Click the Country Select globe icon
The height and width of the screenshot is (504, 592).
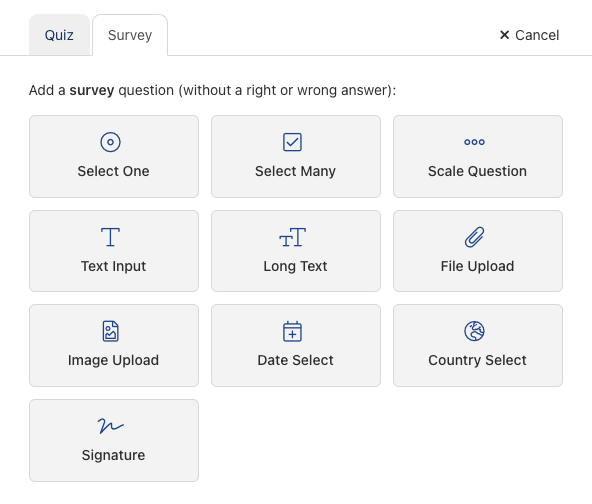tap(474, 331)
